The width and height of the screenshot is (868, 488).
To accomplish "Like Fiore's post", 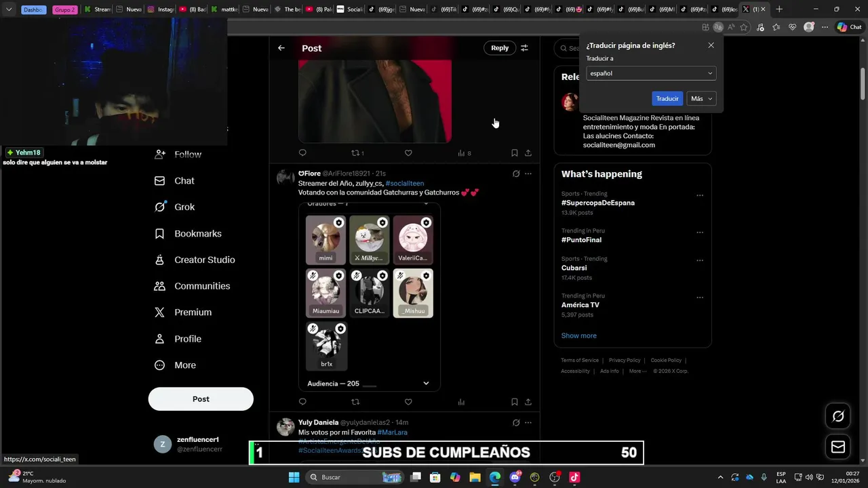I will [x=408, y=402].
